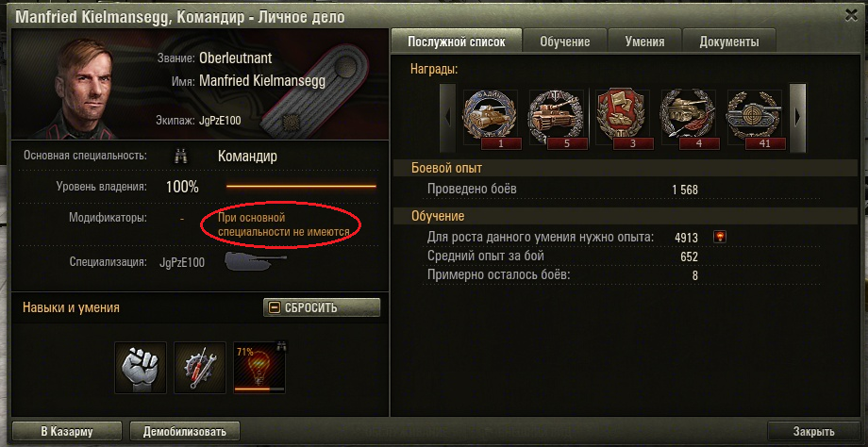Send the crewman with В Казарму button
Screen dimensions: 868x447
(x=67, y=432)
